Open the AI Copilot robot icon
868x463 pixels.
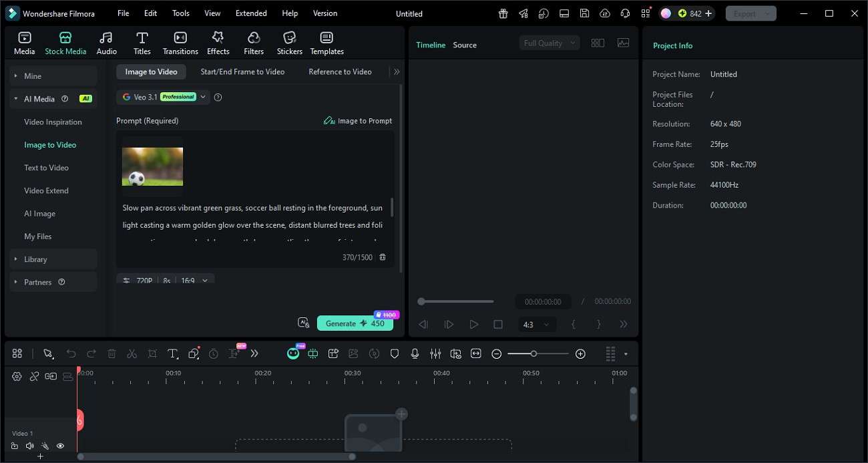[x=293, y=353]
